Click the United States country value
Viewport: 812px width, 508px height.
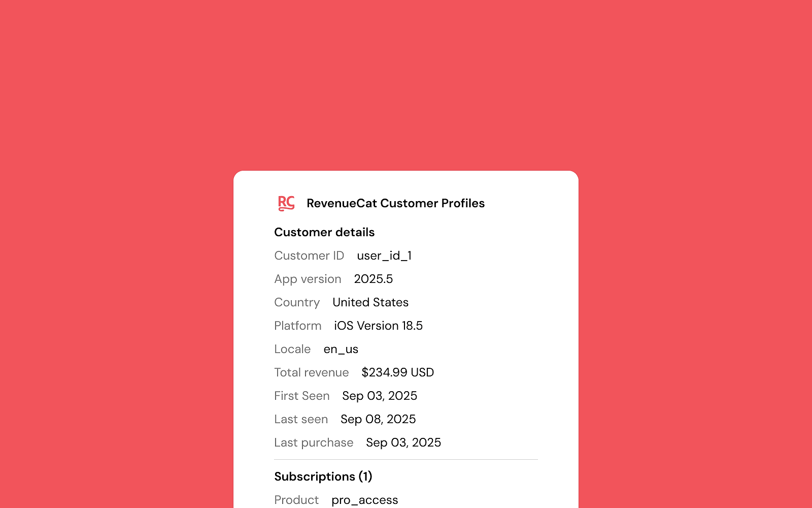click(x=370, y=302)
